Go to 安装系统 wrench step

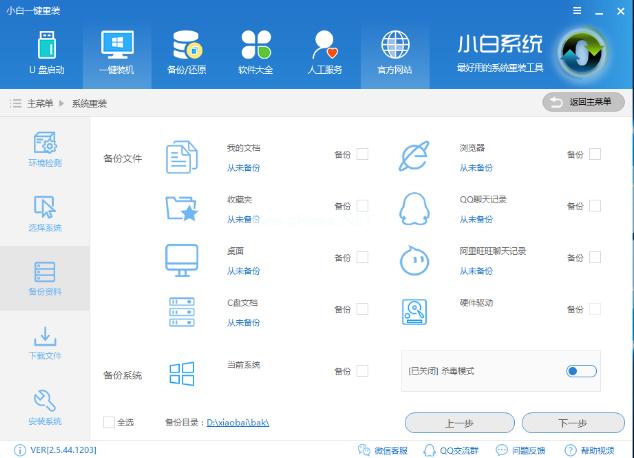coord(45,407)
